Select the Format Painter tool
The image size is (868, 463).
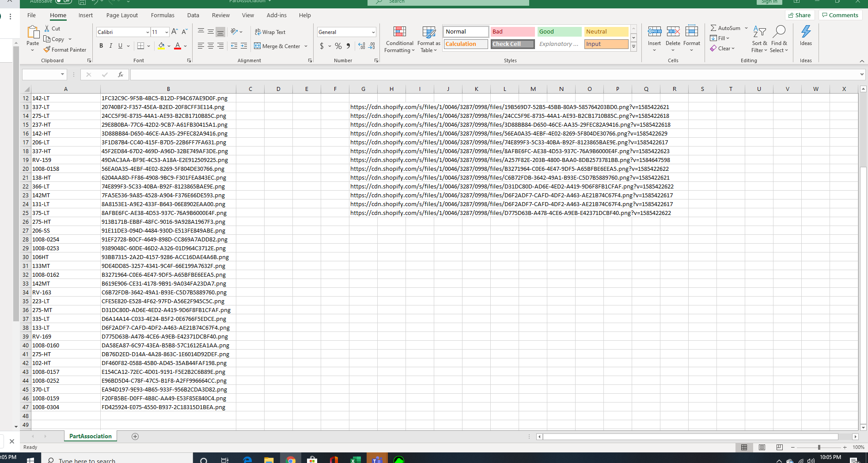[65, 49]
